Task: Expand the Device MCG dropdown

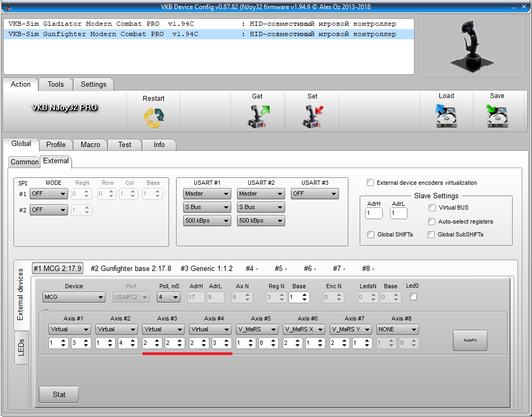Action: [x=74, y=297]
